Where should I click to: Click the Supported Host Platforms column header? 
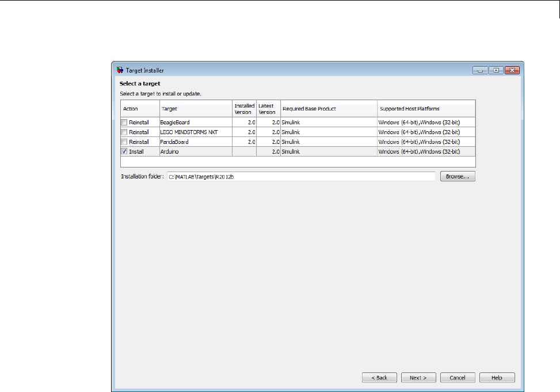click(x=426, y=109)
